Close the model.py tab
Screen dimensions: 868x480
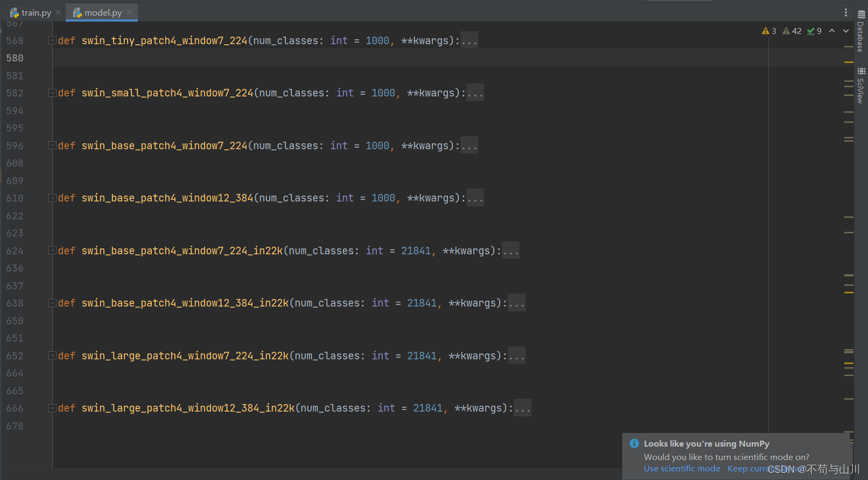(130, 12)
